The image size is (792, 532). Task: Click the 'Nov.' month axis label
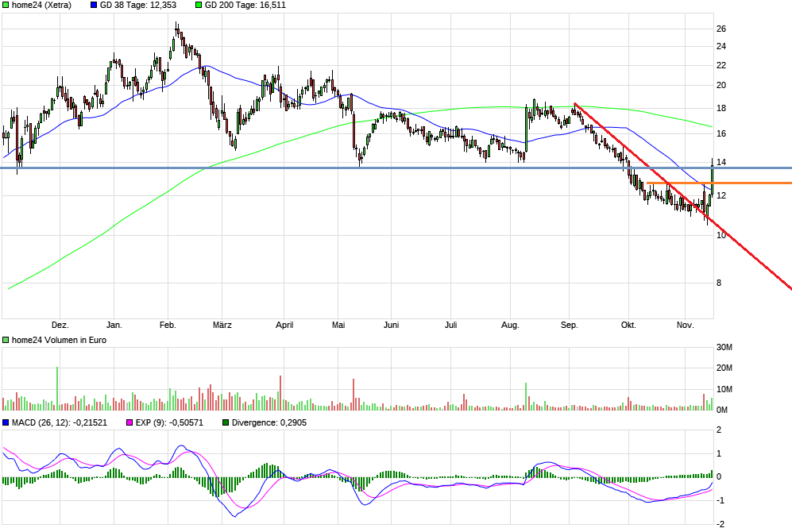(x=686, y=325)
